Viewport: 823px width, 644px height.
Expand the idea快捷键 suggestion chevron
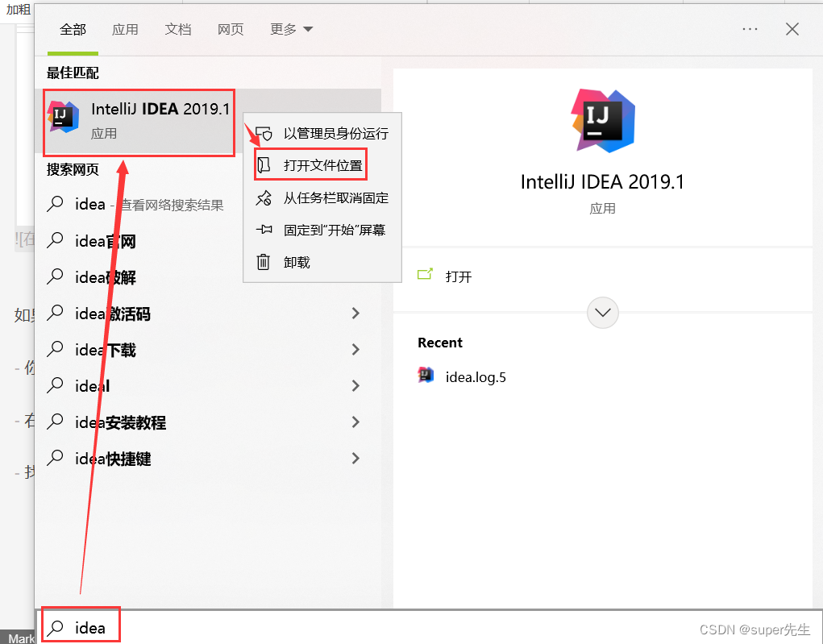(x=355, y=458)
